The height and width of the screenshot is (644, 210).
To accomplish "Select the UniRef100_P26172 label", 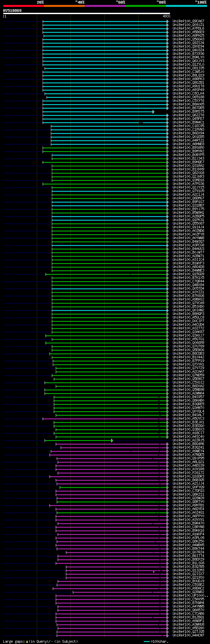I will [188, 473].
